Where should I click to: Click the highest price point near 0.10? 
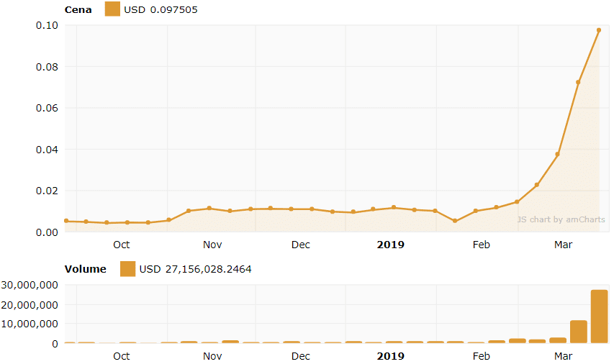pyautogui.click(x=599, y=30)
